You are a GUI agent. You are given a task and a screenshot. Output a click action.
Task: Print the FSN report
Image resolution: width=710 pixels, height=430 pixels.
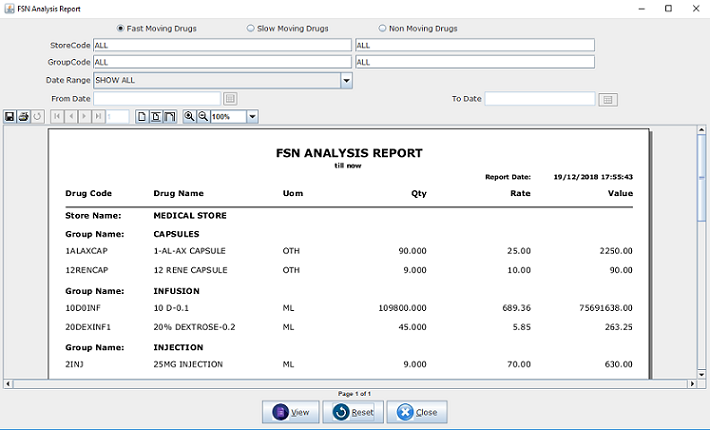point(24,117)
